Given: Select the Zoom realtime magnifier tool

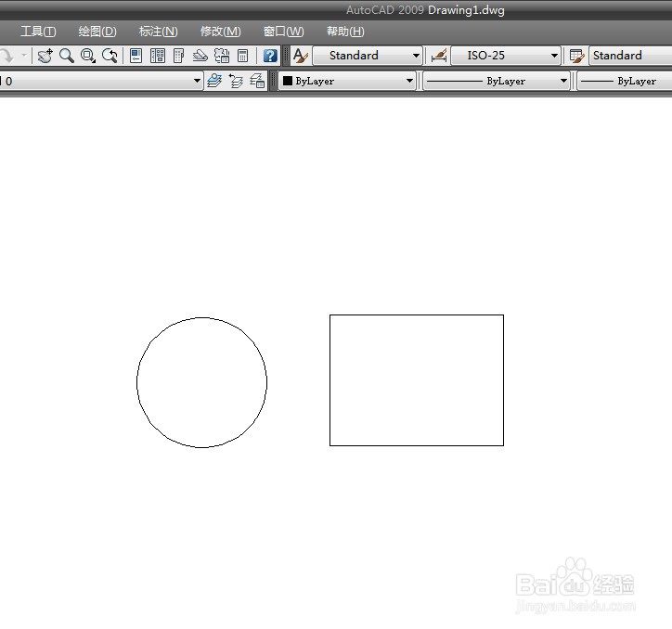Looking at the screenshot, I should tap(67, 56).
